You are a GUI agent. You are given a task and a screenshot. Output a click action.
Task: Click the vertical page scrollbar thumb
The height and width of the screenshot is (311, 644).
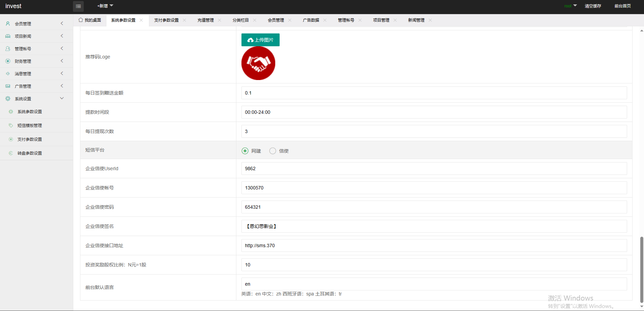(642, 269)
